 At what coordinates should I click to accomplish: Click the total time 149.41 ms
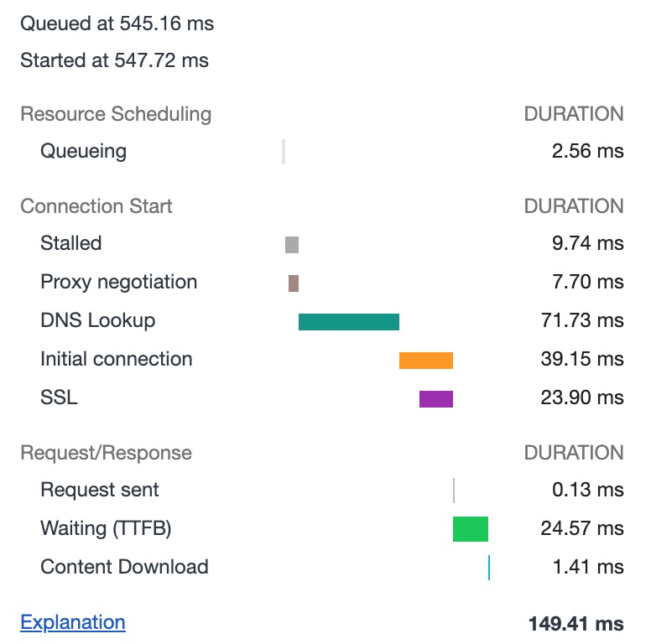click(x=576, y=624)
